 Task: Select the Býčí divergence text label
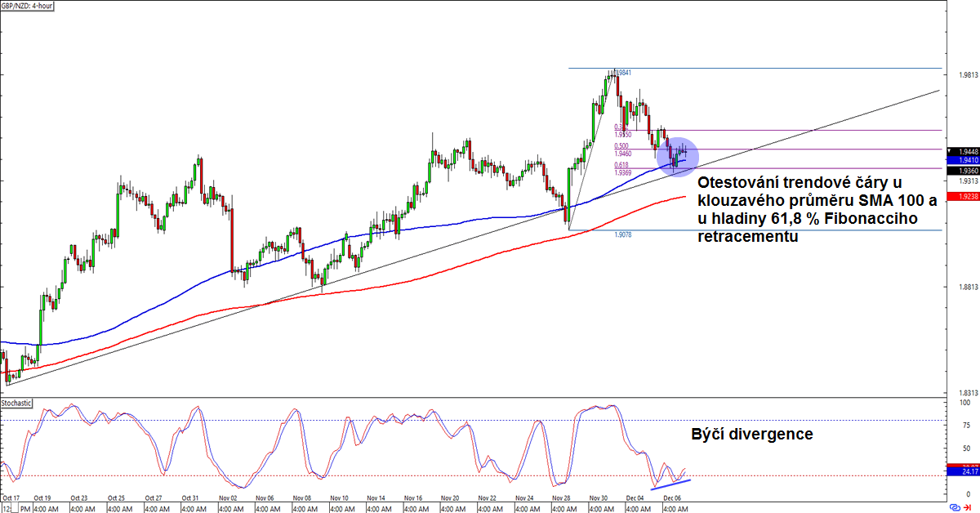(752, 435)
